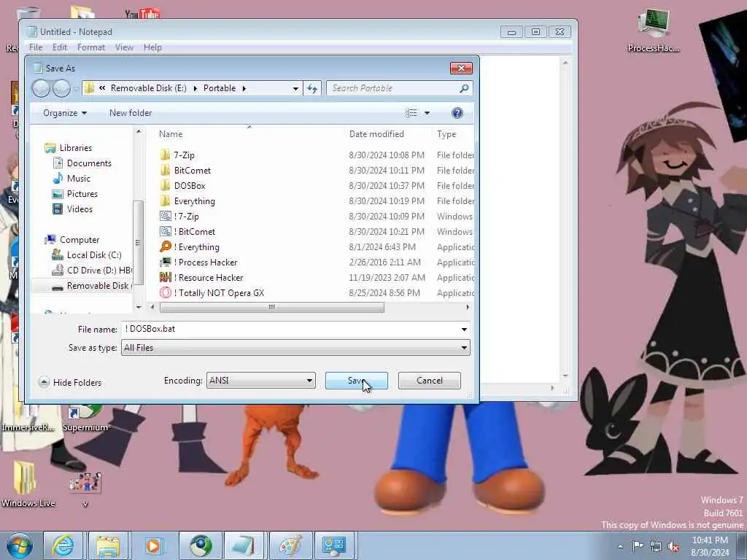Screen dimensions: 747x560
Task: Open Paint from the taskbar
Action: click(290, 545)
